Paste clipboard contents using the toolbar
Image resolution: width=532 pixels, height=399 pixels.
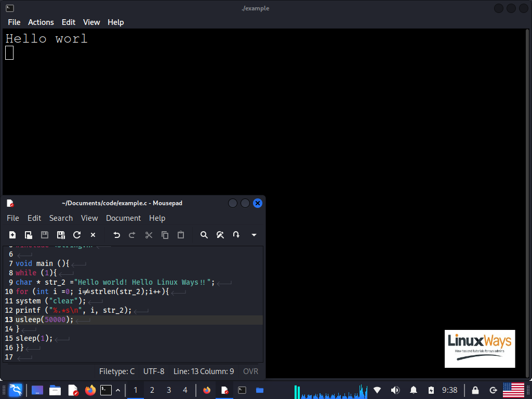pyautogui.click(x=181, y=235)
